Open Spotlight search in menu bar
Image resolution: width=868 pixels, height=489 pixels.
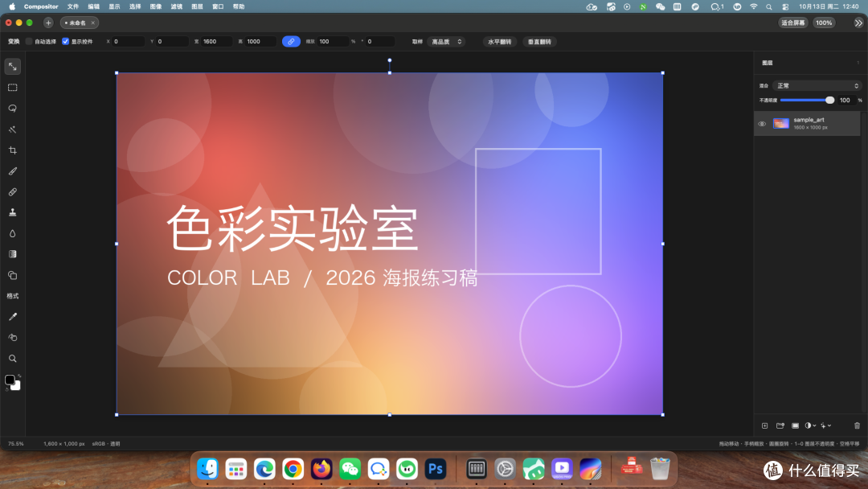(x=769, y=6)
